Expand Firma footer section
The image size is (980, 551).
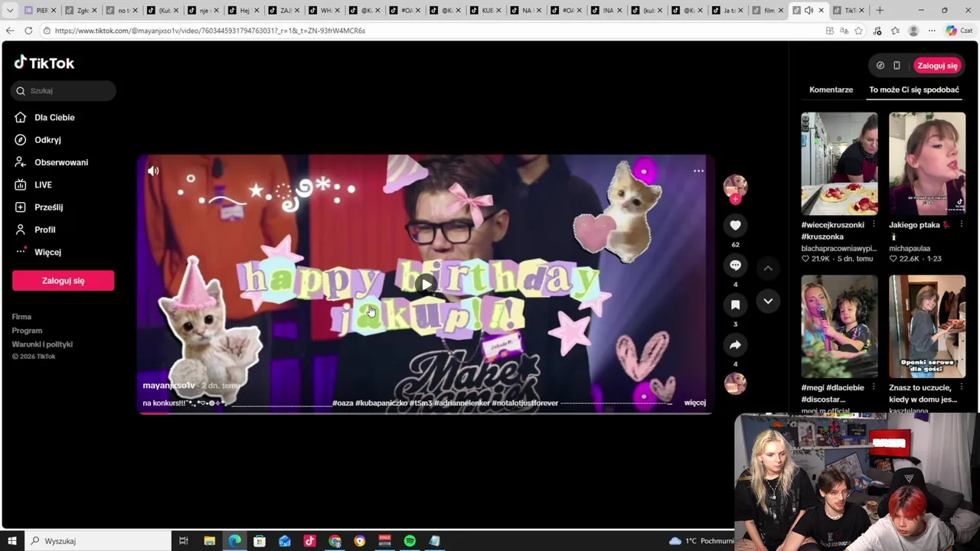(x=21, y=317)
